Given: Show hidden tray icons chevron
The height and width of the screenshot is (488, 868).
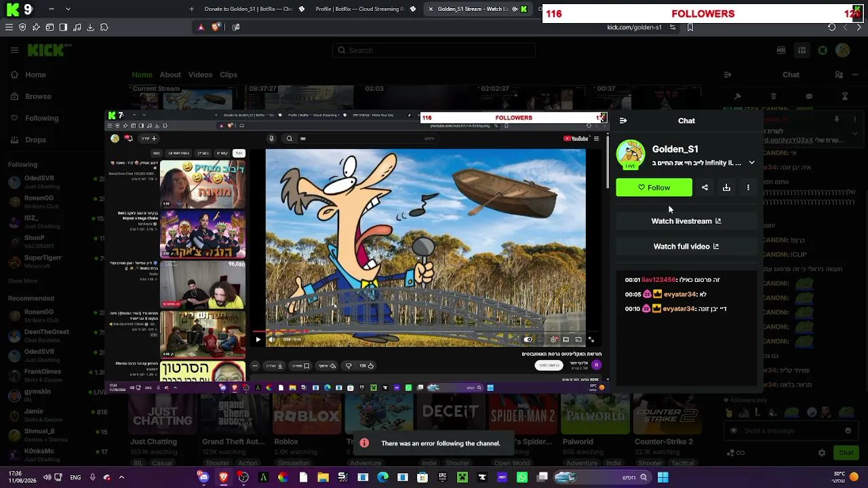Looking at the screenshot, I should tap(121, 477).
